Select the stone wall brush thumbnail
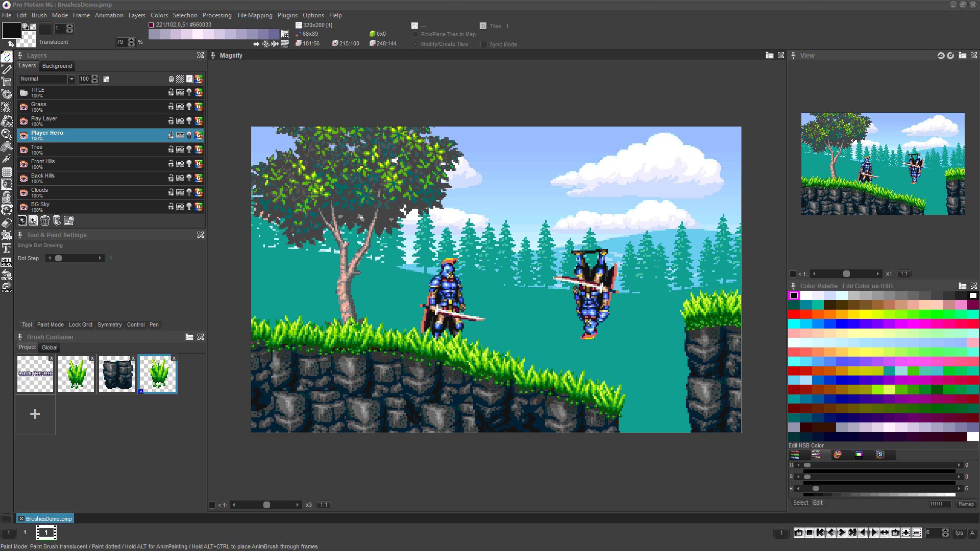The image size is (980, 551). (x=116, y=374)
